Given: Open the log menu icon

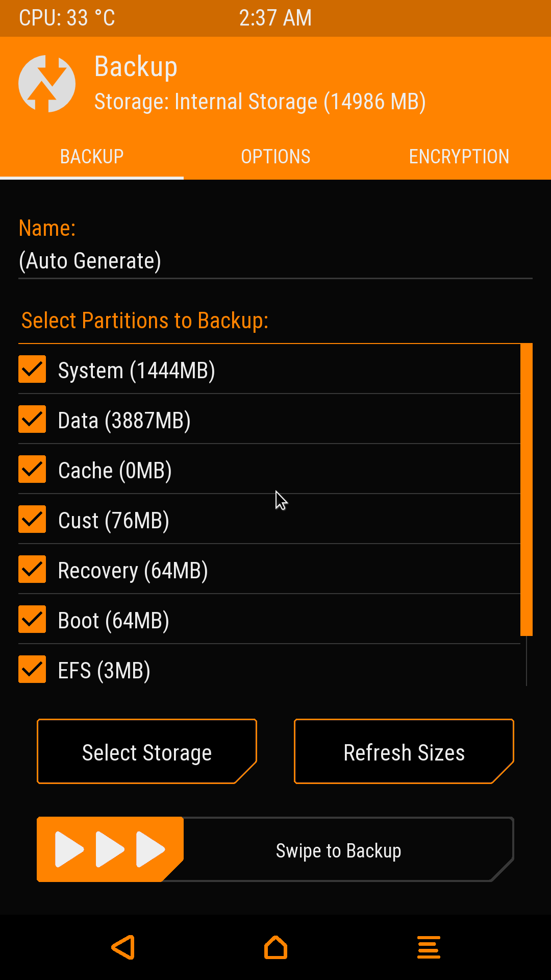Looking at the screenshot, I should [429, 947].
